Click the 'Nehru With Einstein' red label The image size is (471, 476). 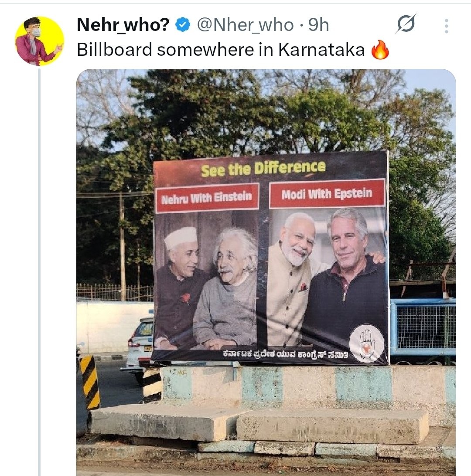(207, 198)
